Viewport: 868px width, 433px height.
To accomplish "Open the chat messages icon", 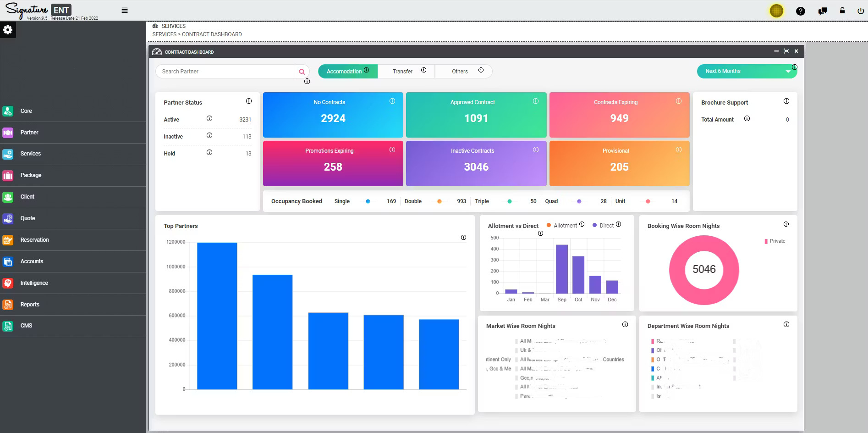I will tap(823, 11).
